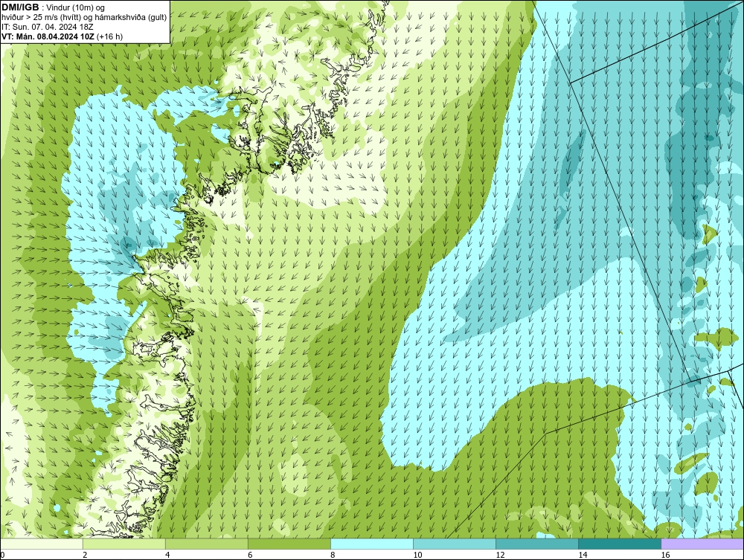Click the 'hviður > 25 m/s (hvítt)' line
This screenshot has width=744, height=560.
pyautogui.click(x=84, y=18)
